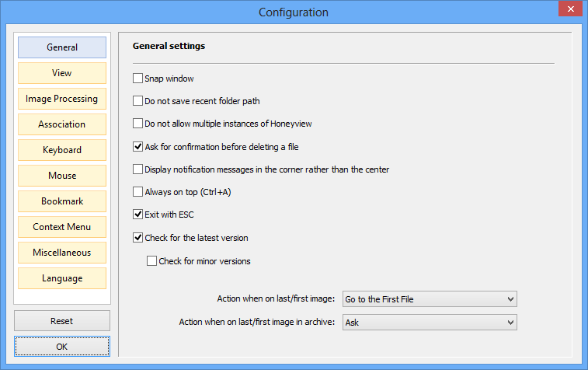Select the Keyboard settings tab
This screenshot has width=588, height=370.
tap(62, 150)
